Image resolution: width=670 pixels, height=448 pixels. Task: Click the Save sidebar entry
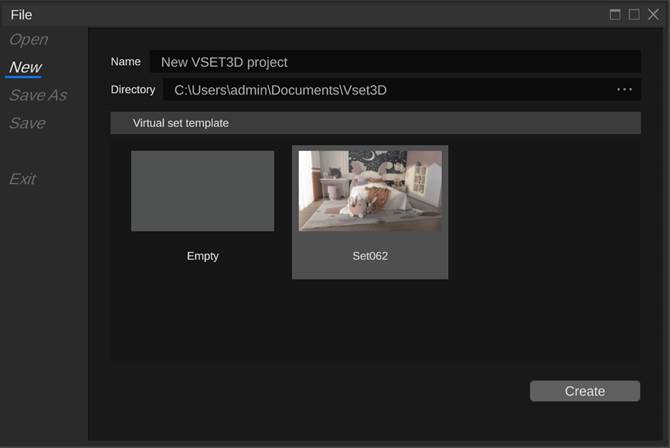(27, 123)
